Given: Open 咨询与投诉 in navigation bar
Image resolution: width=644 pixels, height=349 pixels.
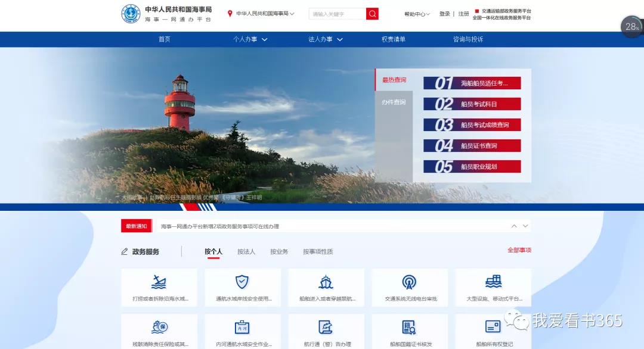Looking at the screenshot, I should click(468, 39).
